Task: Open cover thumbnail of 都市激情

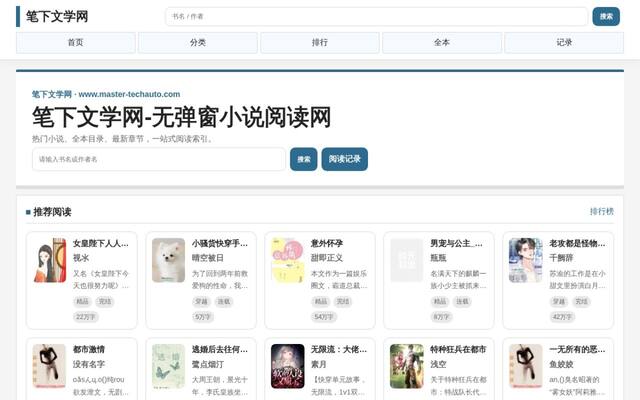Action: tap(49, 366)
